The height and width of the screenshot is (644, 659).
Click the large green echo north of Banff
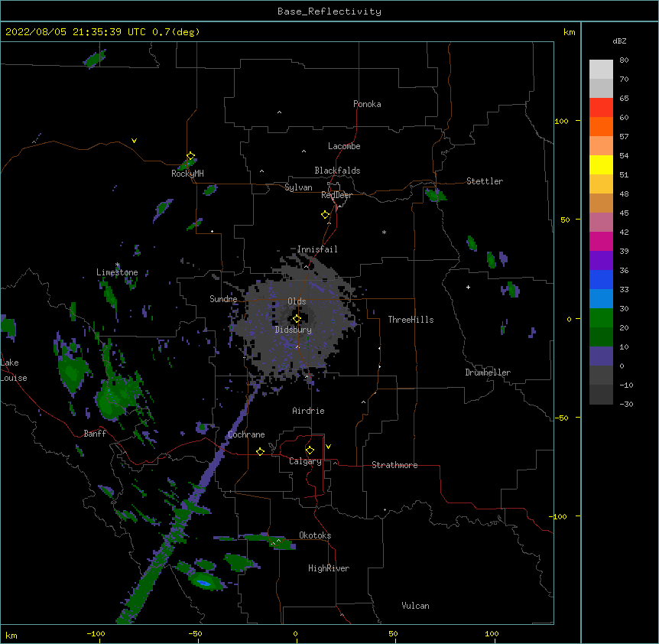point(118,397)
